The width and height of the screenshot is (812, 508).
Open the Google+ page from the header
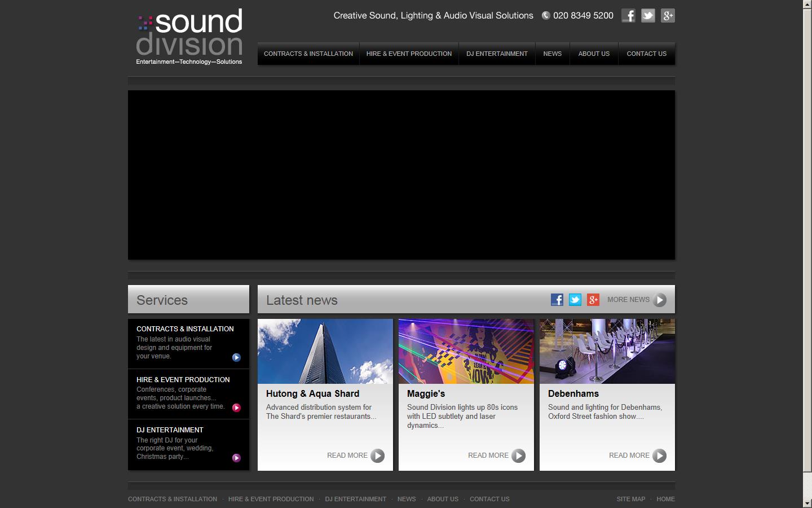667,15
